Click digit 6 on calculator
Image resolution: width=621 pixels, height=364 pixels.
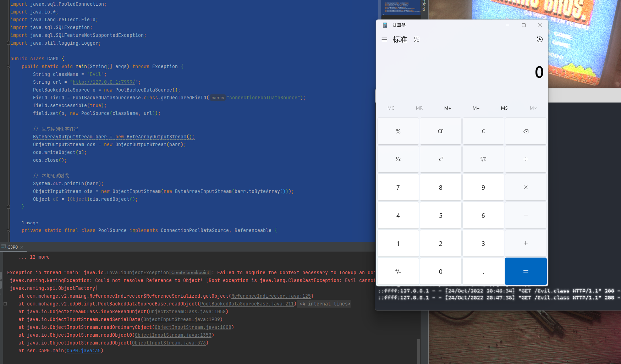[x=483, y=215]
